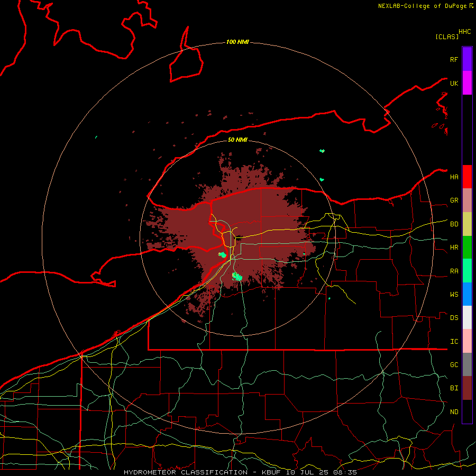The height and width of the screenshot is (476, 476).
Task: Click the HR green legend swatch
Action: coord(467,248)
